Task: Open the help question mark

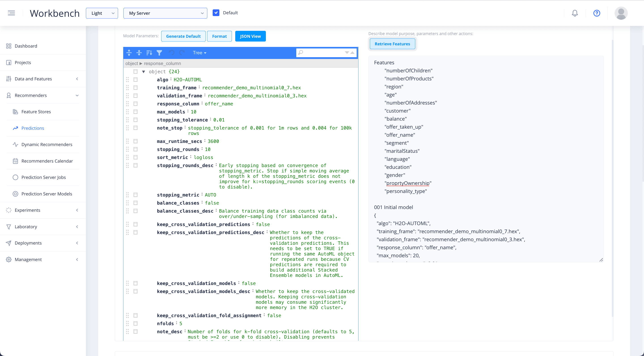Action: pyautogui.click(x=597, y=13)
